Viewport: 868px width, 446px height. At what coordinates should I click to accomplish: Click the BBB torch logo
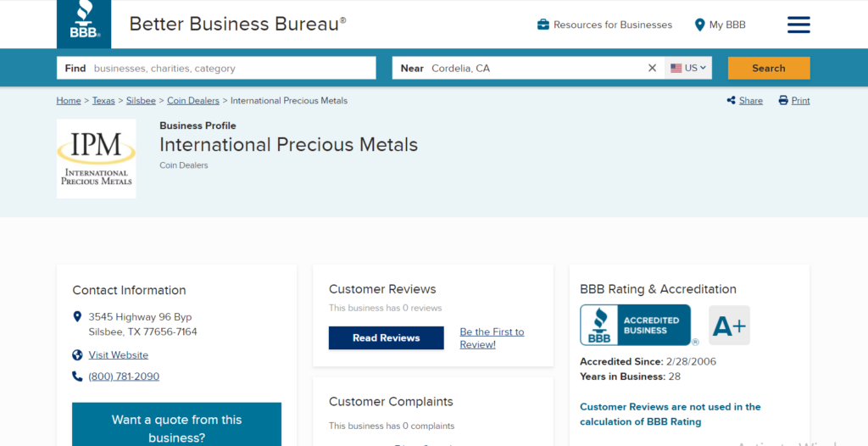click(84, 24)
